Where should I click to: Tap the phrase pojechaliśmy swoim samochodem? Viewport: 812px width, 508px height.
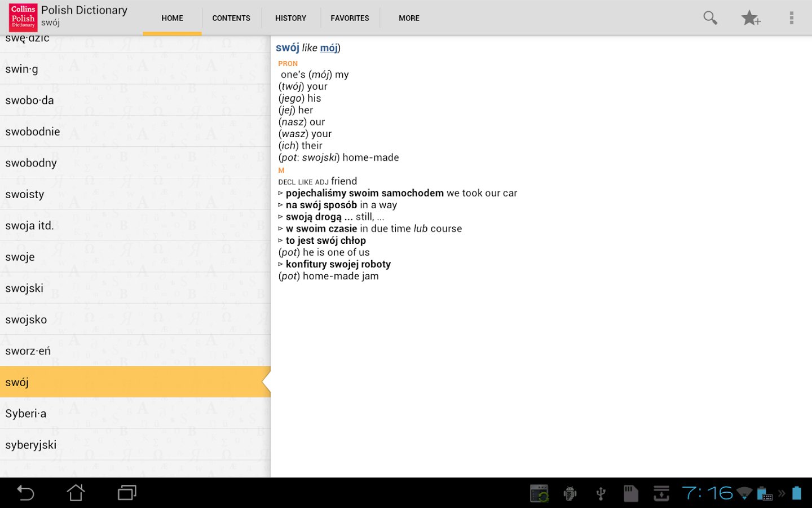[x=364, y=193]
